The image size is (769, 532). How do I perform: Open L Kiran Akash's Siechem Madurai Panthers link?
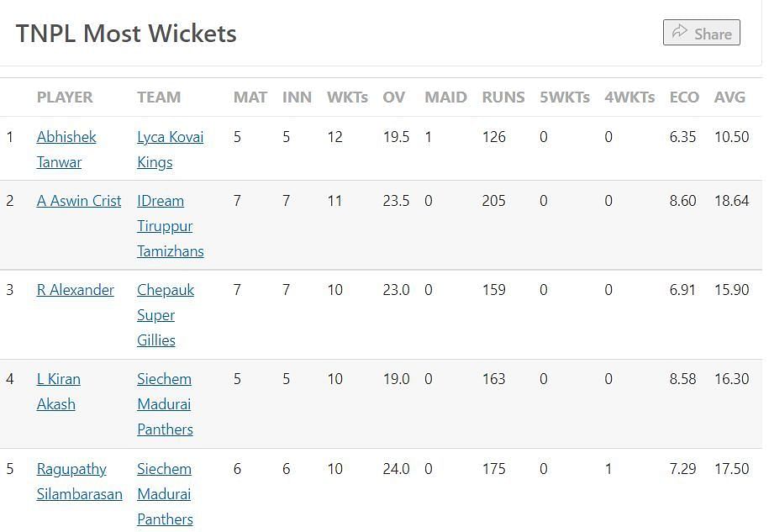[x=166, y=379]
